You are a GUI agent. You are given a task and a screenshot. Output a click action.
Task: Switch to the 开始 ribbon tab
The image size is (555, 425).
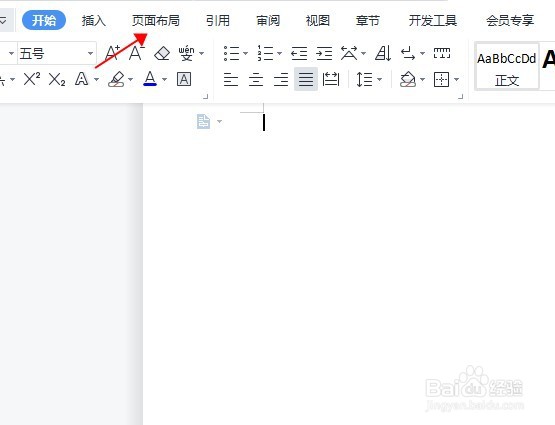44,21
